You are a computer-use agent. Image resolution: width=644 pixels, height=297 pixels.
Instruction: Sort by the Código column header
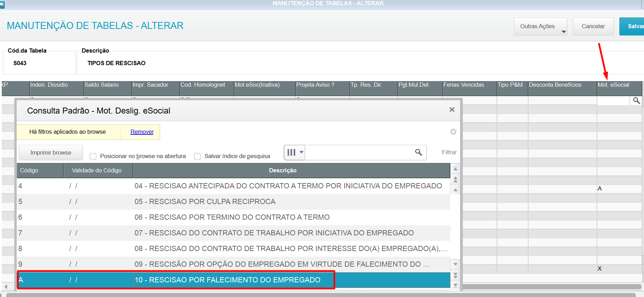tap(40, 171)
